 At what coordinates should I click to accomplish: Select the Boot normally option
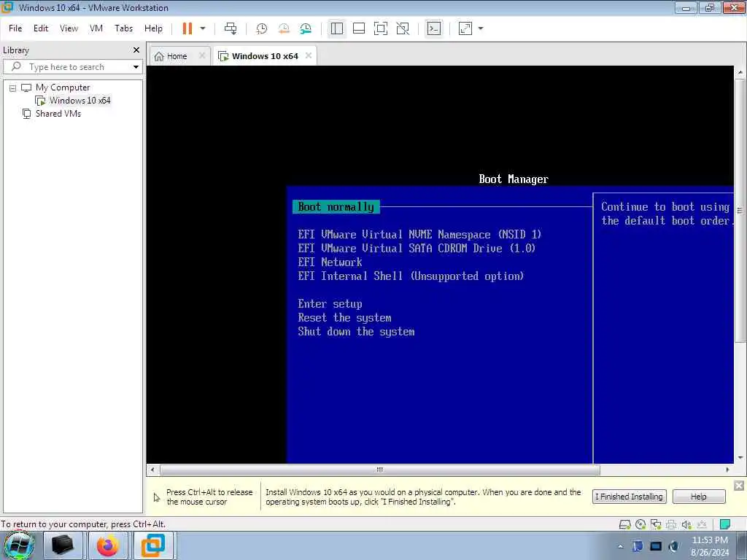(336, 206)
